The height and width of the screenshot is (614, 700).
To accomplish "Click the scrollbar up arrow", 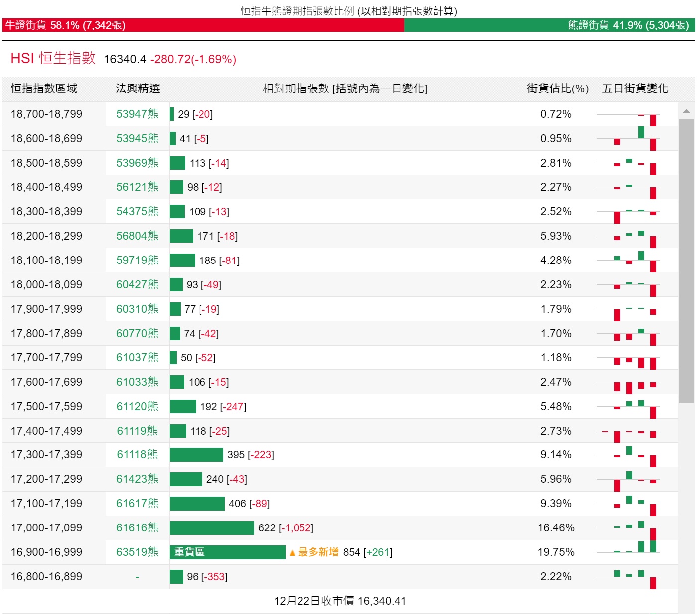I will coord(687,112).
